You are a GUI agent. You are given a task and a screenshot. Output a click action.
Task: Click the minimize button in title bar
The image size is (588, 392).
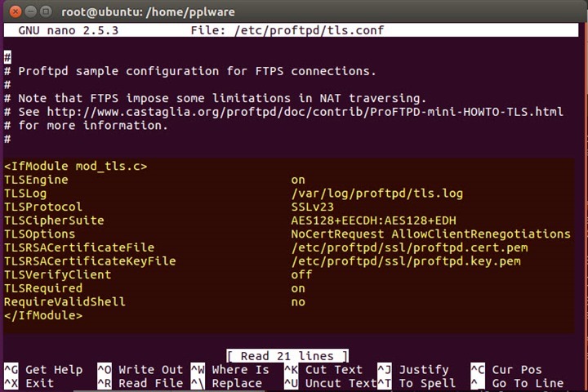click(x=29, y=12)
